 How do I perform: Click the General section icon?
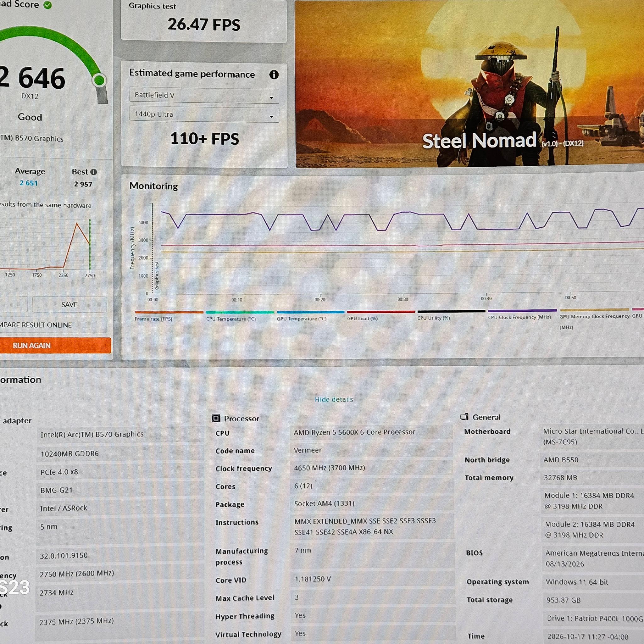click(x=464, y=417)
